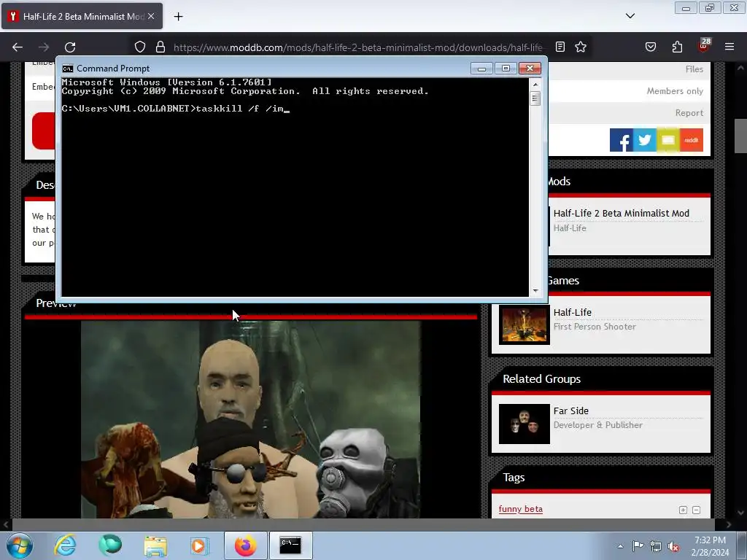
Task: Click Command Prompt scrollbar thumb
Action: tap(535, 98)
